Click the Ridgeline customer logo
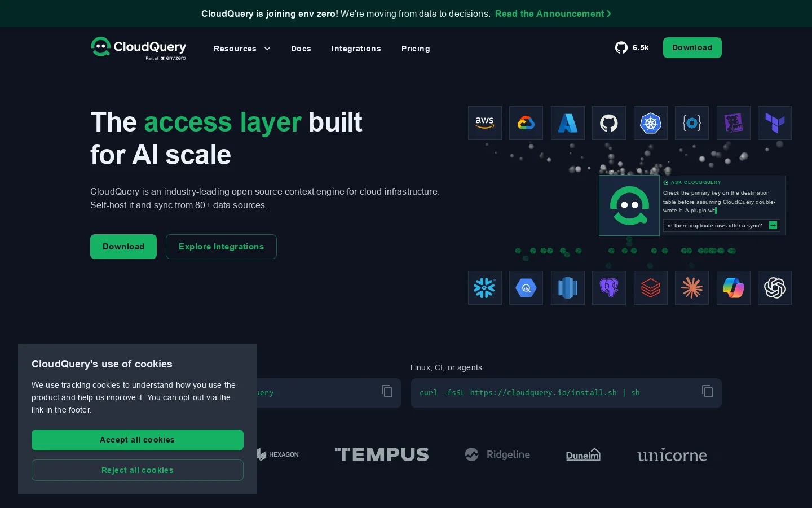 tap(497, 454)
